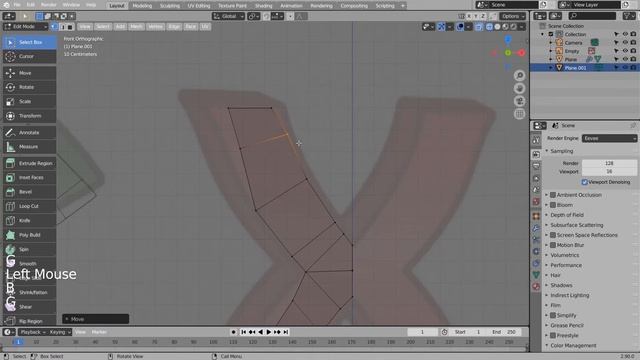This screenshot has width=640, height=360.
Task: Switch perspective/orthographic grid icon
Action: click(520, 114)
